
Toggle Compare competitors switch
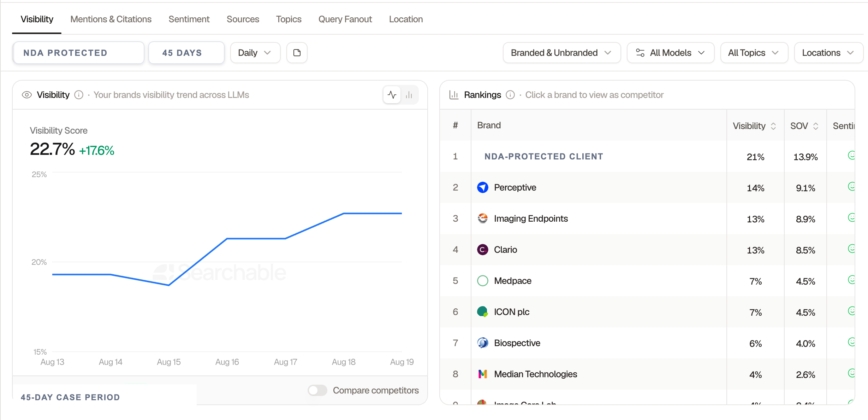(317, 390)
